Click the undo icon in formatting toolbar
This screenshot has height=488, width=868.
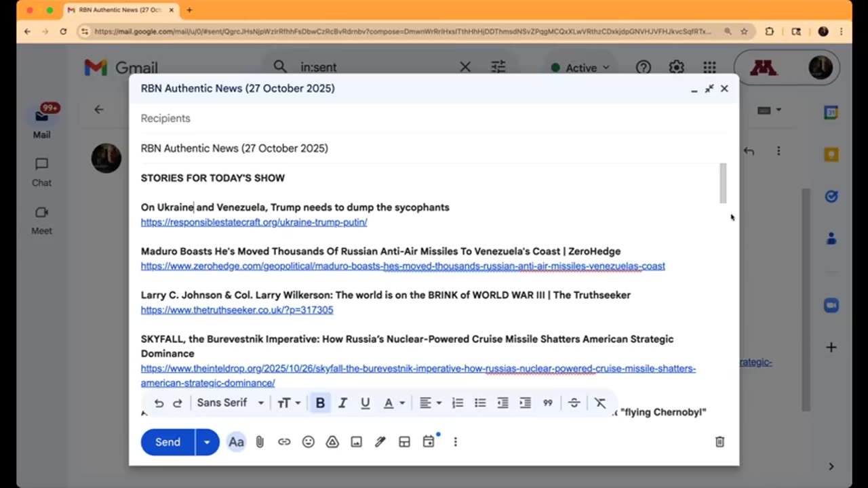point(159,403)
